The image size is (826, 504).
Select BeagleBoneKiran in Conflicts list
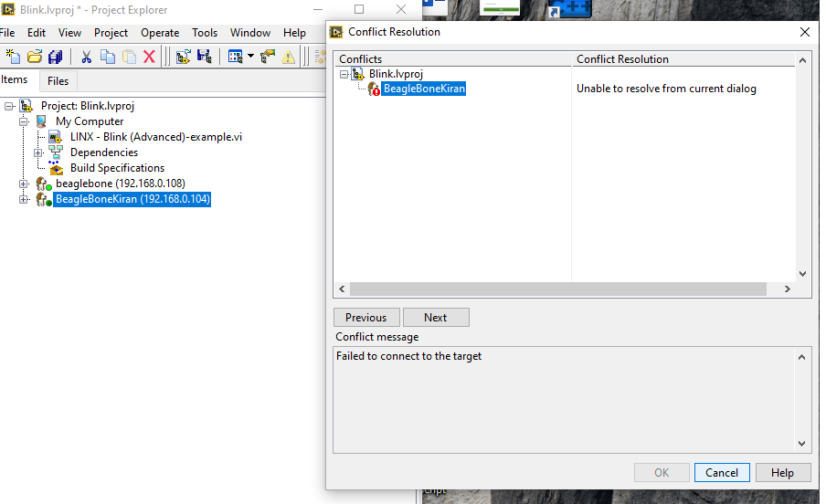[424, 89]
